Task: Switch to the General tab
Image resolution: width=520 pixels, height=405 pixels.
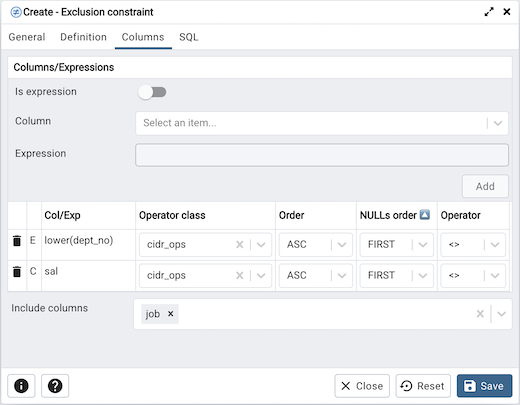Action: (27, 37)
